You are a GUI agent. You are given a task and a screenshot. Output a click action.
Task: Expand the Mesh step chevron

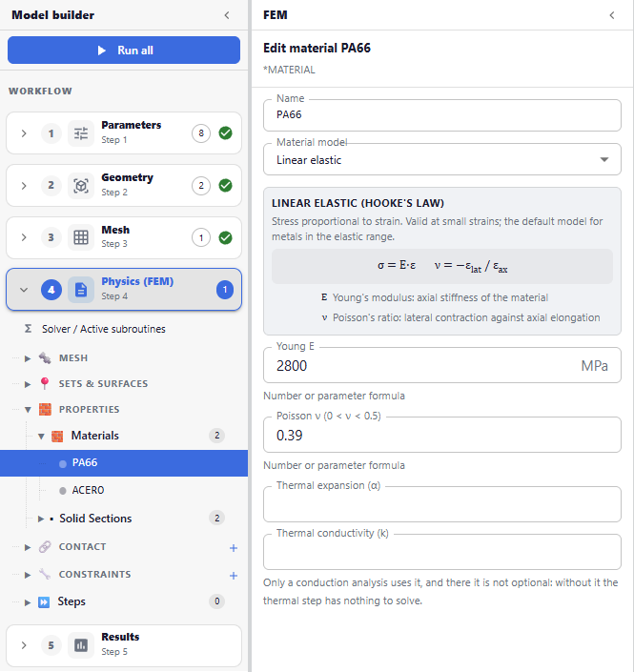pyautogui.click(x=24, y=237)
